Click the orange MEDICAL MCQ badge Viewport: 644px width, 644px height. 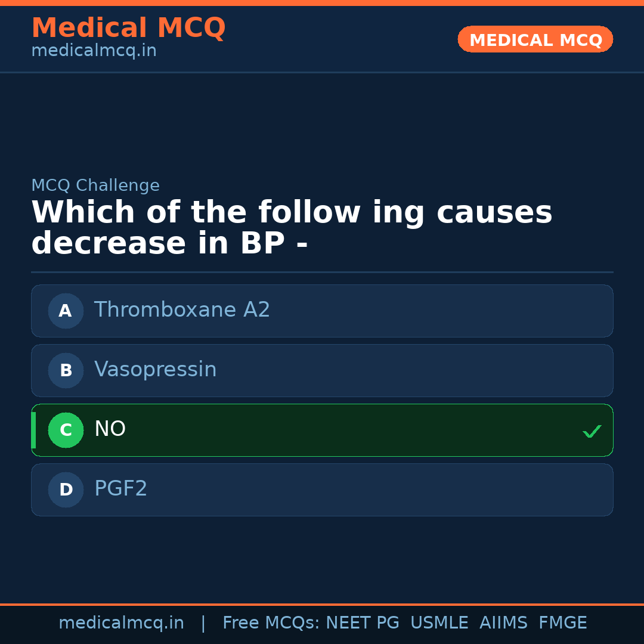coord(535,39)
